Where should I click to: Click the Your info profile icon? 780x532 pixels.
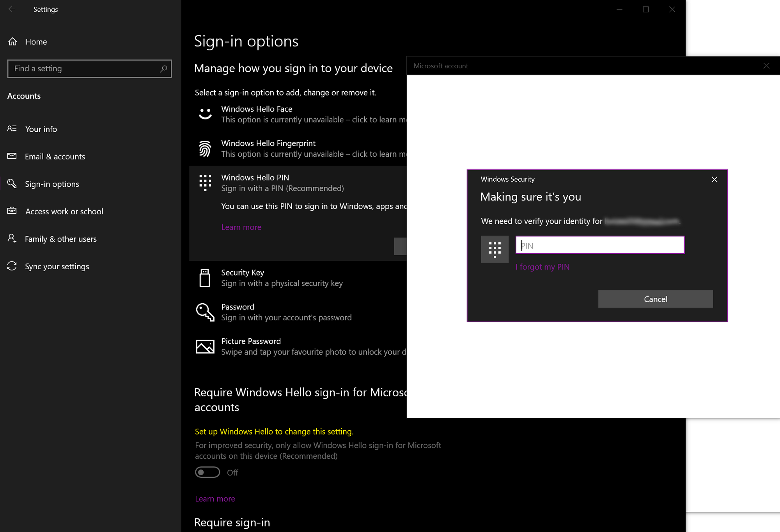click(x=12, y=129)
